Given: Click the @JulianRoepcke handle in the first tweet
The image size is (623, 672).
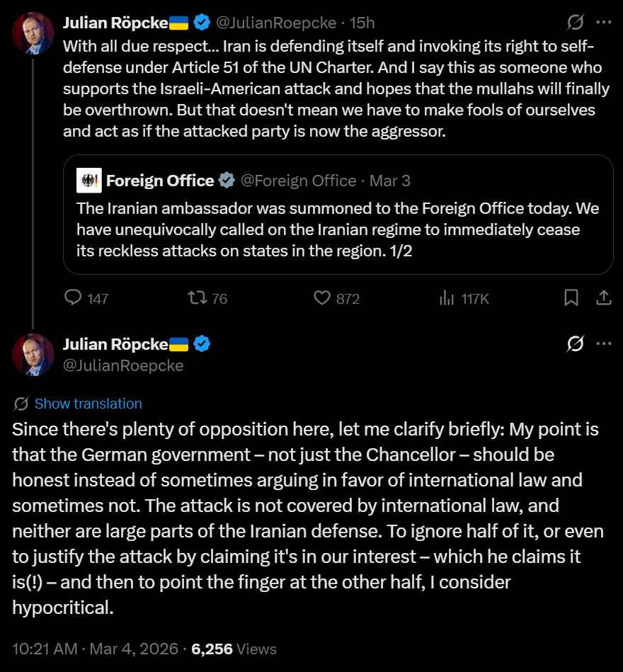Looking at the screenshot, I should click(275, 23).
